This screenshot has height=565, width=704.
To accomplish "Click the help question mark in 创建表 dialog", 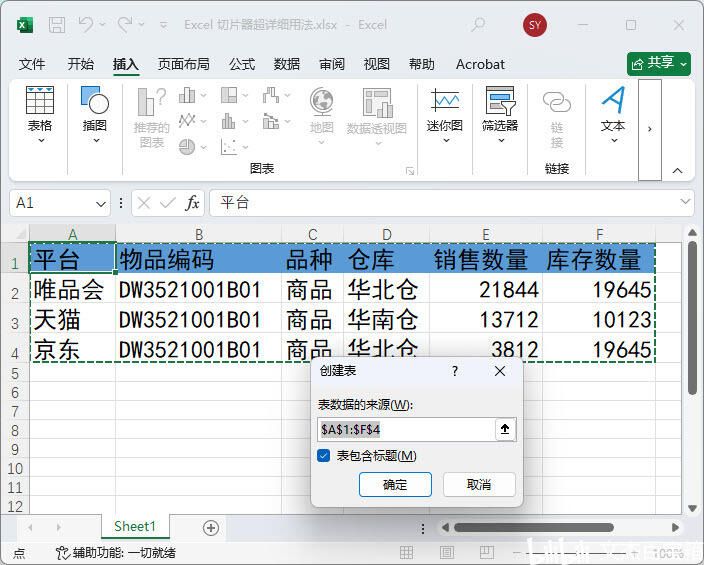I will click(455, 371).
